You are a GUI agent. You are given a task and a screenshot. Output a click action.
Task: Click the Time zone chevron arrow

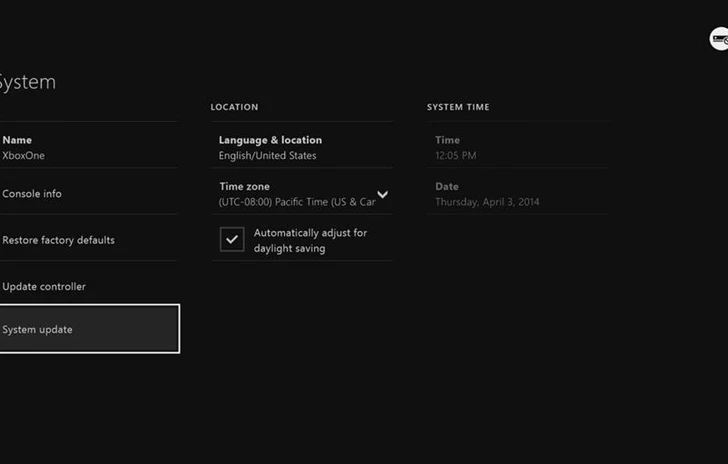[383, 194]
